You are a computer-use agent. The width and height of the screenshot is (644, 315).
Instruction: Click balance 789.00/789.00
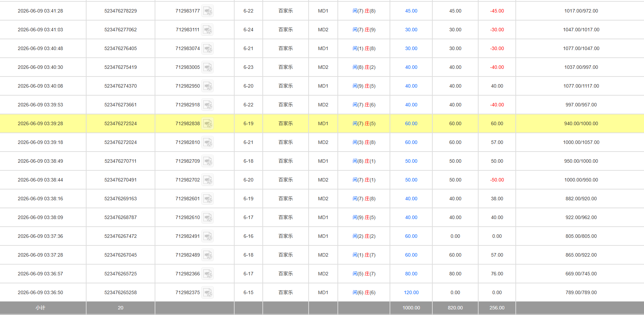click(x=581, y=292)
